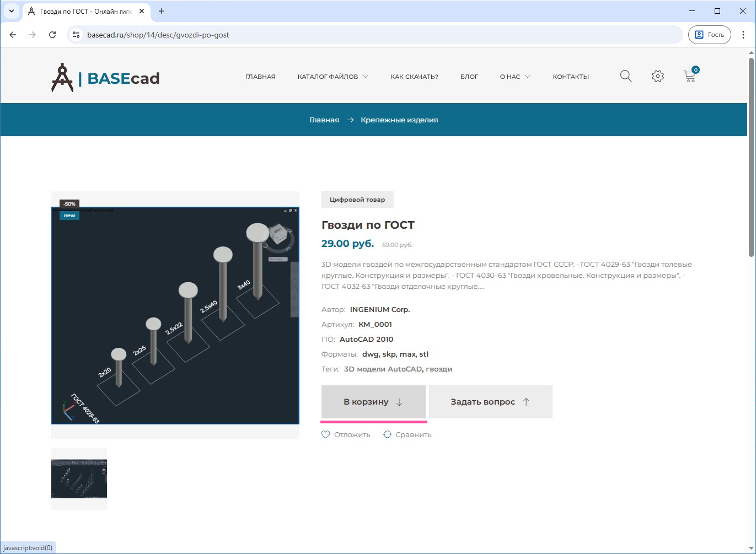756x554 pixels.
Task: Open the site search magnifier icon
Action: coord(625,76)
